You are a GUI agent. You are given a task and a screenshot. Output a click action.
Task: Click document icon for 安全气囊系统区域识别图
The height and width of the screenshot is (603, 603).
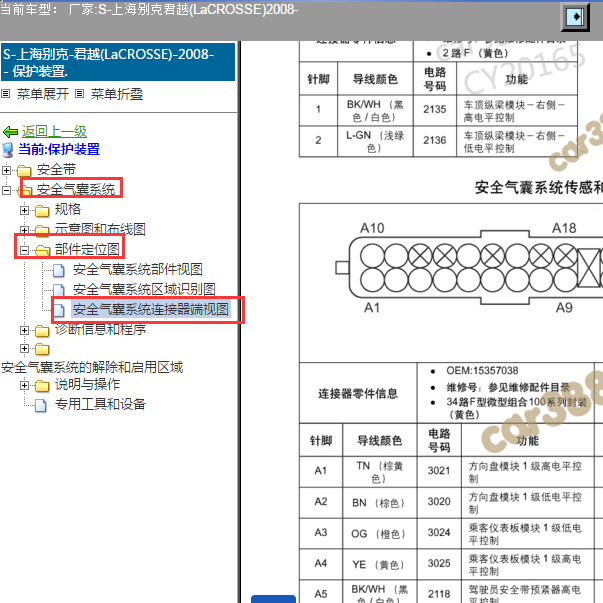(58, 290)
